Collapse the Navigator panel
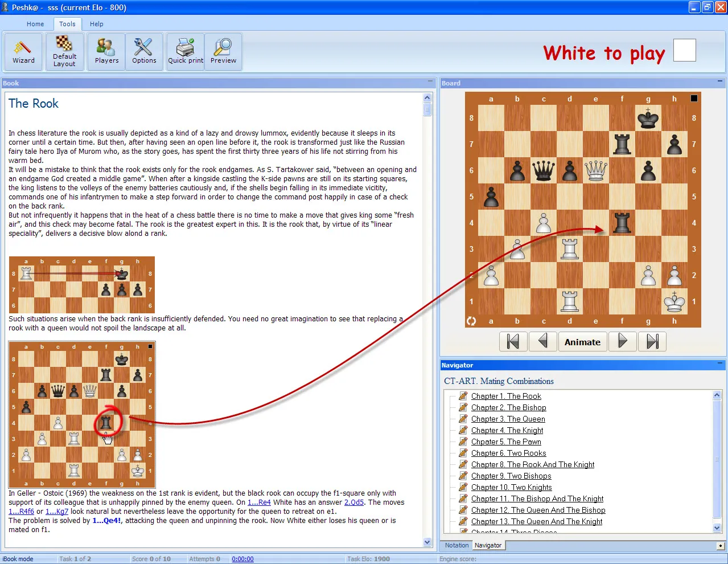Screen dimensions: 728x564 [720, 365]
